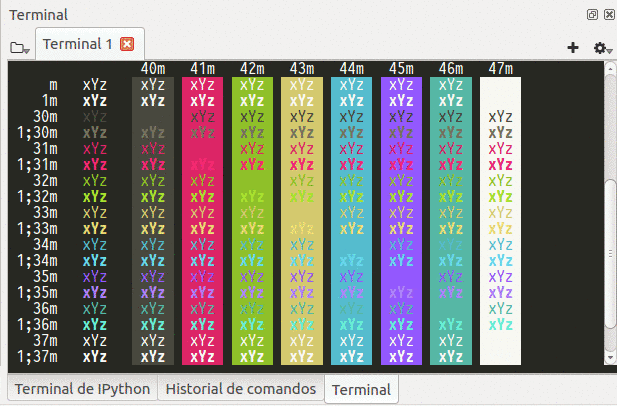Image resolution: width=617 pixels, height=406 pixels.
Task: Click the 1;37m row label
Action: 35,357
